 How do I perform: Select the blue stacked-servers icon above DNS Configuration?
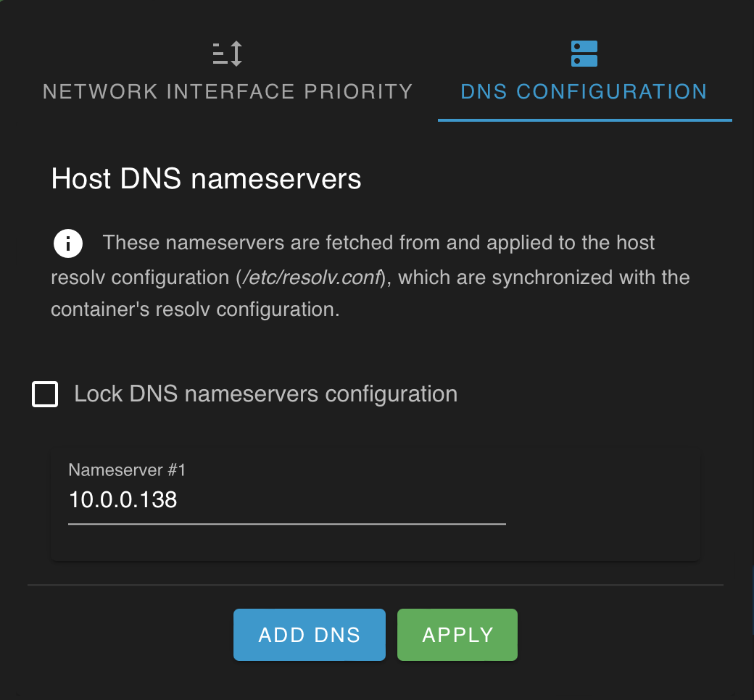click(x=584, y=53)
